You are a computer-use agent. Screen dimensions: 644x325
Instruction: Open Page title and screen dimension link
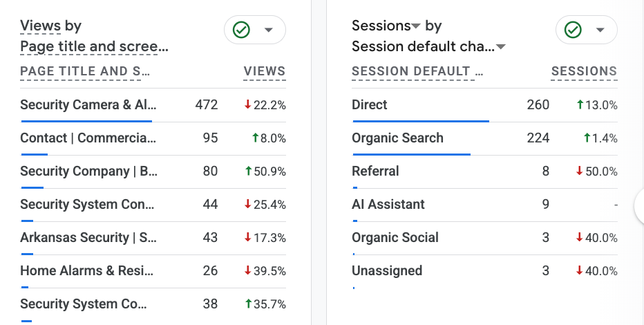point(94,47)
